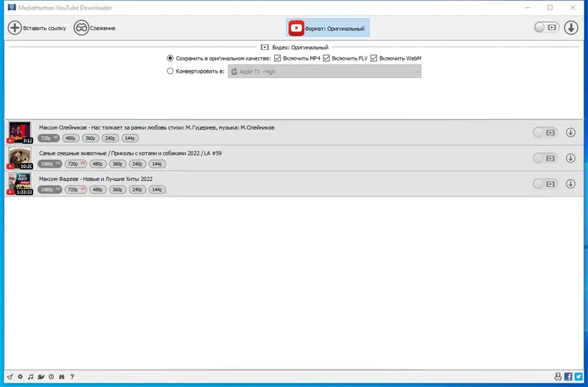This screenshot has width=588, height=387.
Task: Click the Формат: Оригинальный YouTube button
Action: click(328, 28)
